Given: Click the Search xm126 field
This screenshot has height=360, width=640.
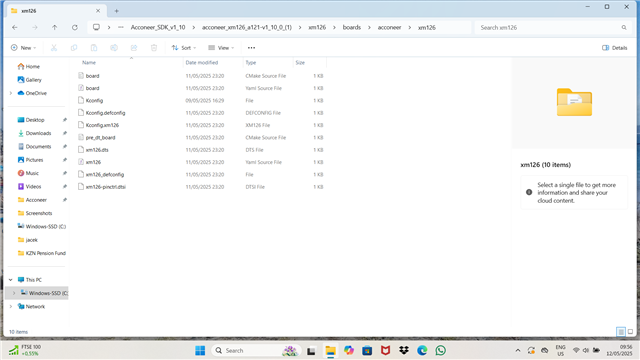Looking at the screenshot, I should click(x=553, y=27).
